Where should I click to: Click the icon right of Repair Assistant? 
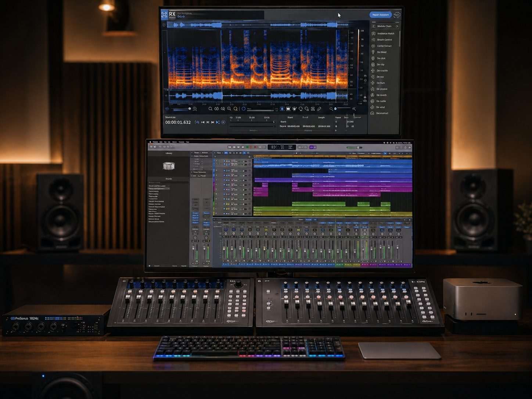pyautogui.click(x=397, y=15)
